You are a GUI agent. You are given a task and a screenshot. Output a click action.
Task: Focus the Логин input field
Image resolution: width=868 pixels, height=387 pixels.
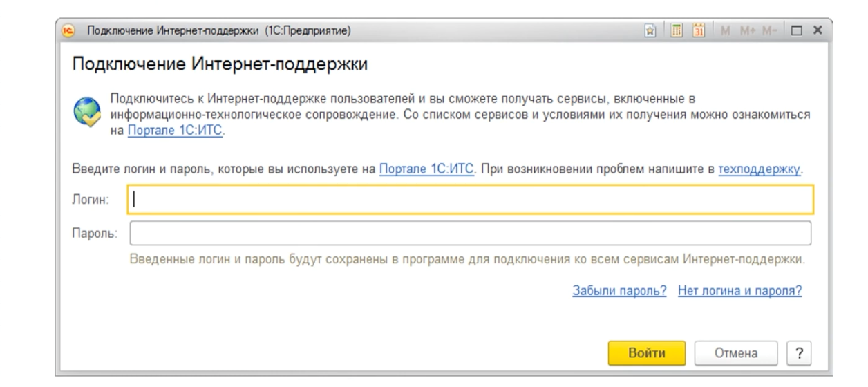point(470,199)
